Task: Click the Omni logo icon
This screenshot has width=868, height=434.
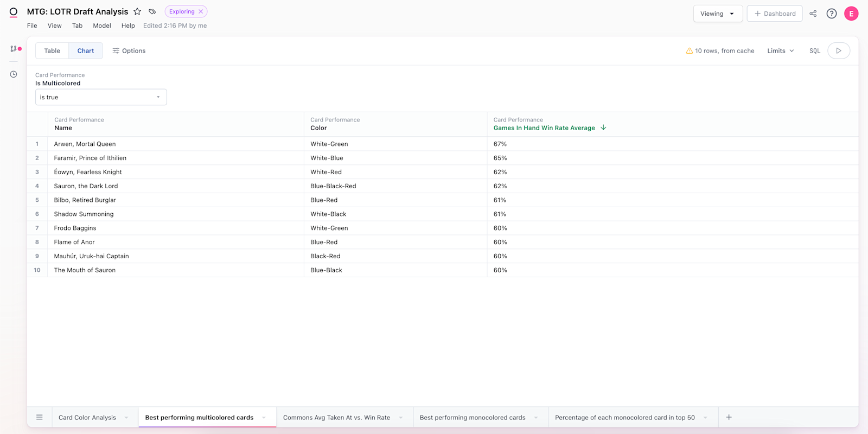Action: click(x=14, y=12)
